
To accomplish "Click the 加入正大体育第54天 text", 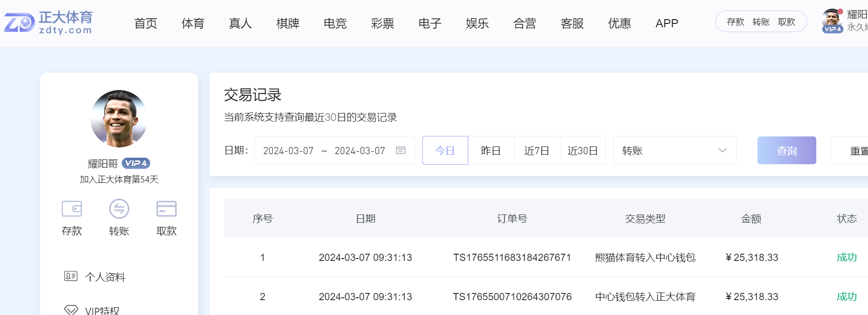I will [x=119, y=180].
